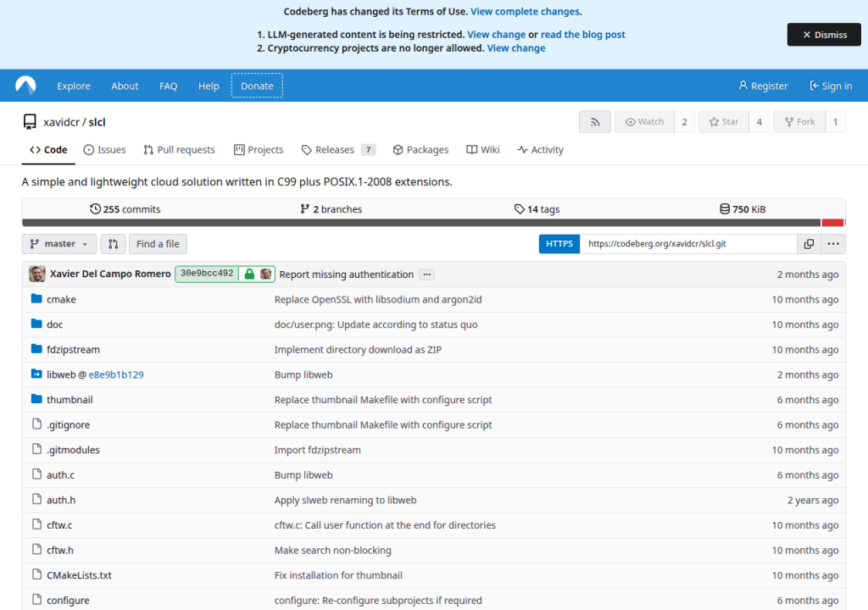Open the Projects tab
Image resolution: width=868 pixels, height=610 pixels.
(259, 150)
